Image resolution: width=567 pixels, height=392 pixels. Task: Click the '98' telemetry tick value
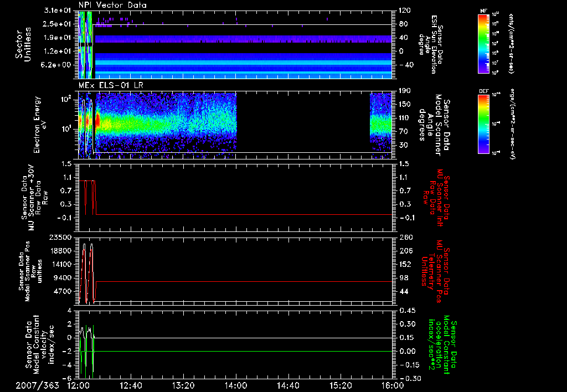[403, 278]
